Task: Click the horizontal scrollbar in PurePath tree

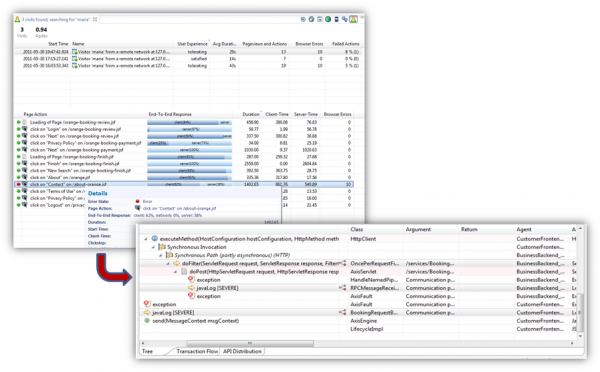Action: point(249,343)
